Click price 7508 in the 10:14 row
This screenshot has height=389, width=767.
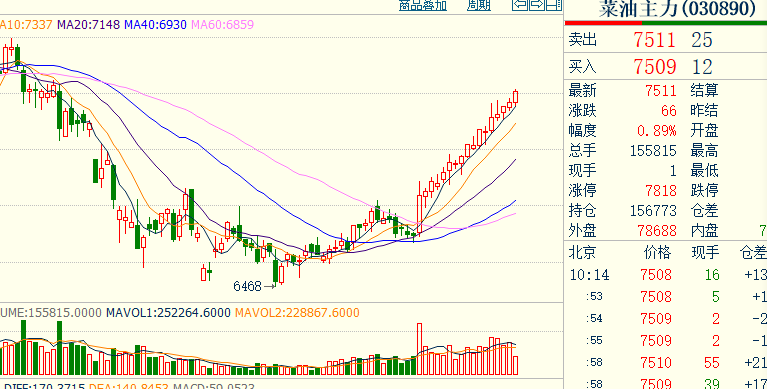(656, 275)
